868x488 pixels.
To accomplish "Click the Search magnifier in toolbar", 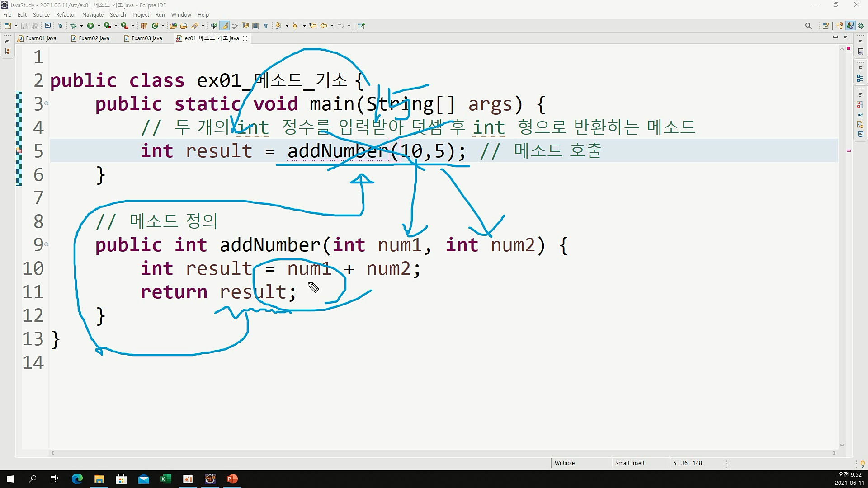I will (808, 26).
